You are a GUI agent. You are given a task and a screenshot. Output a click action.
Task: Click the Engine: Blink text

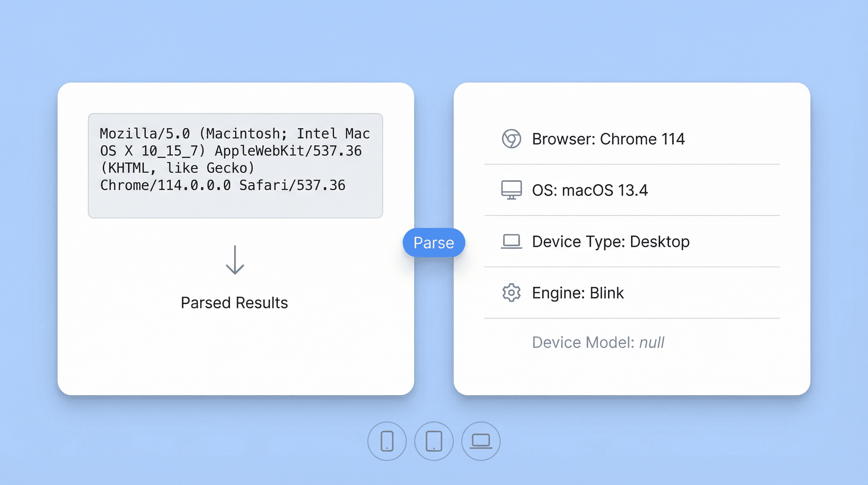pos(578,293)
